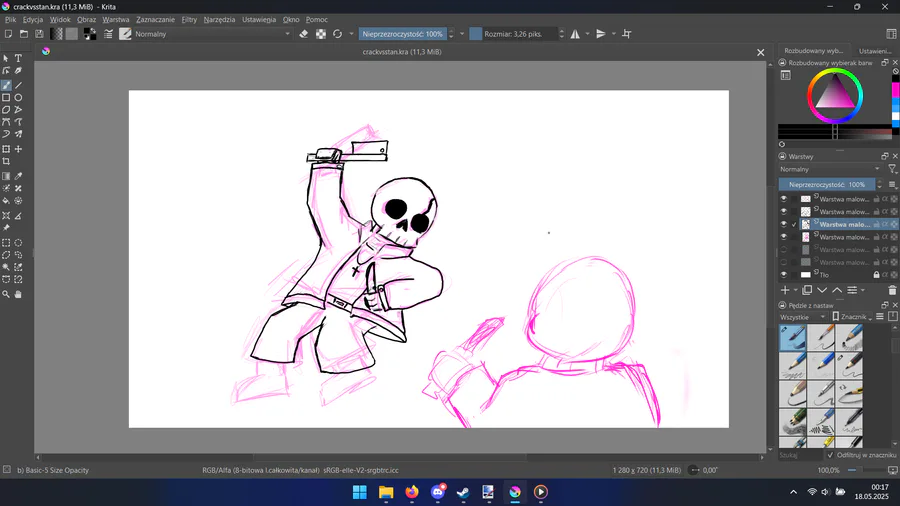
Task: Select the Transform tool
Action: (6, 149)
